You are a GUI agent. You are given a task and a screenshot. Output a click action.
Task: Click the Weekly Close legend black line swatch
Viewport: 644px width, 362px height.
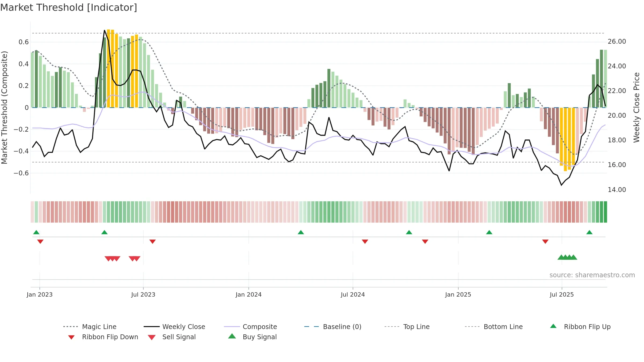click(x=152, y=327)
